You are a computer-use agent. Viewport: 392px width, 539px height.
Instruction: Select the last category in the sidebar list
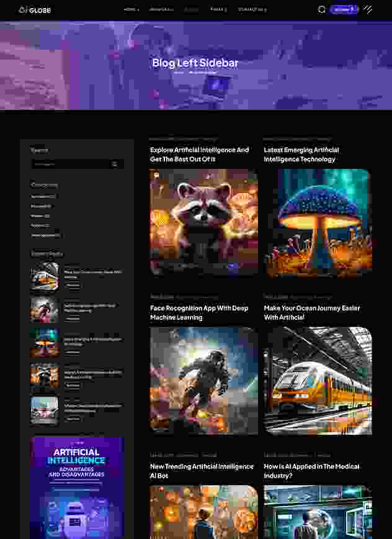point(46,235)
